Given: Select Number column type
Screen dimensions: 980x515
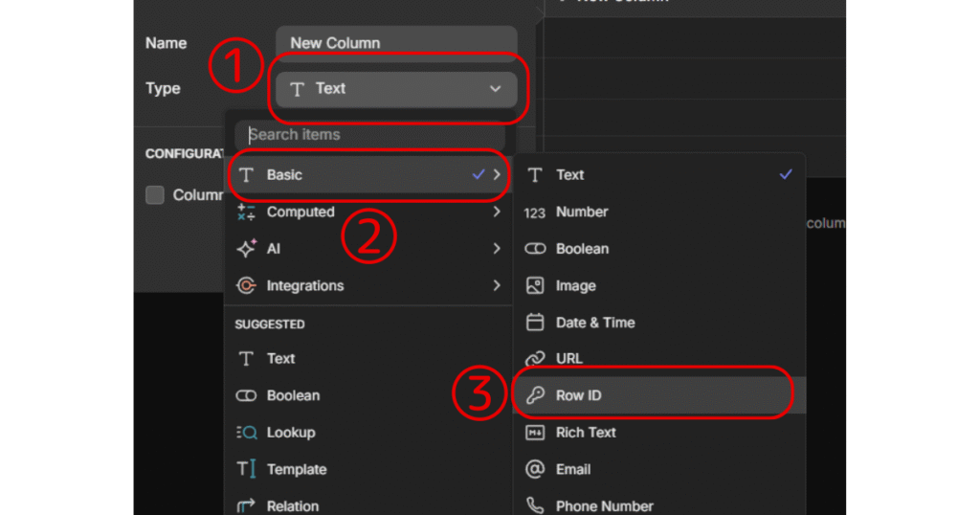Looking at the screenshot, I should tap(659, 212).
